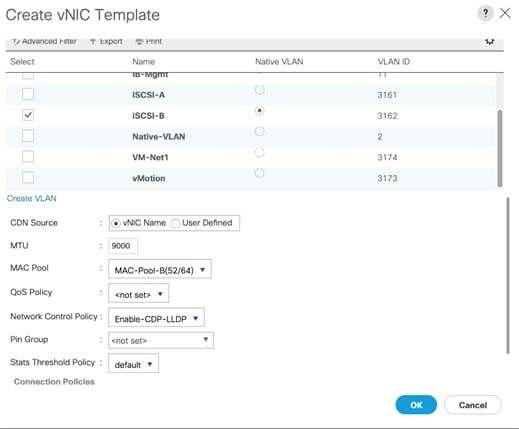Check the vMotion VLAN checkbox
Viewport: 519px width, 429px height.
click(x=28, y=178)
